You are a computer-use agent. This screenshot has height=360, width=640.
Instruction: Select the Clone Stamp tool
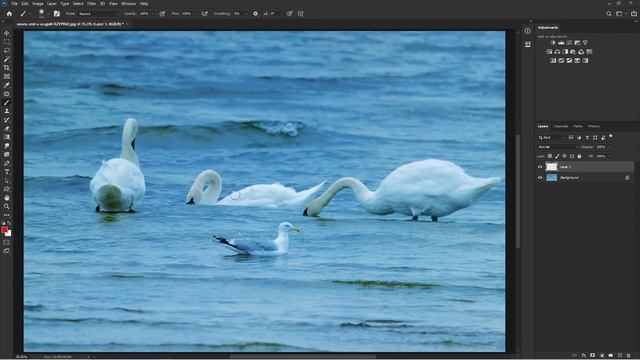[x=7, y=111]
